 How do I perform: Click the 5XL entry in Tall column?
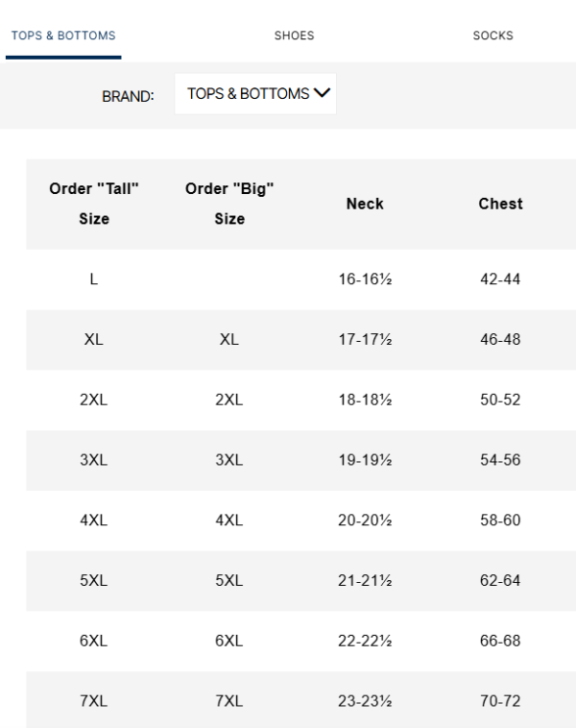coord(94,581)
